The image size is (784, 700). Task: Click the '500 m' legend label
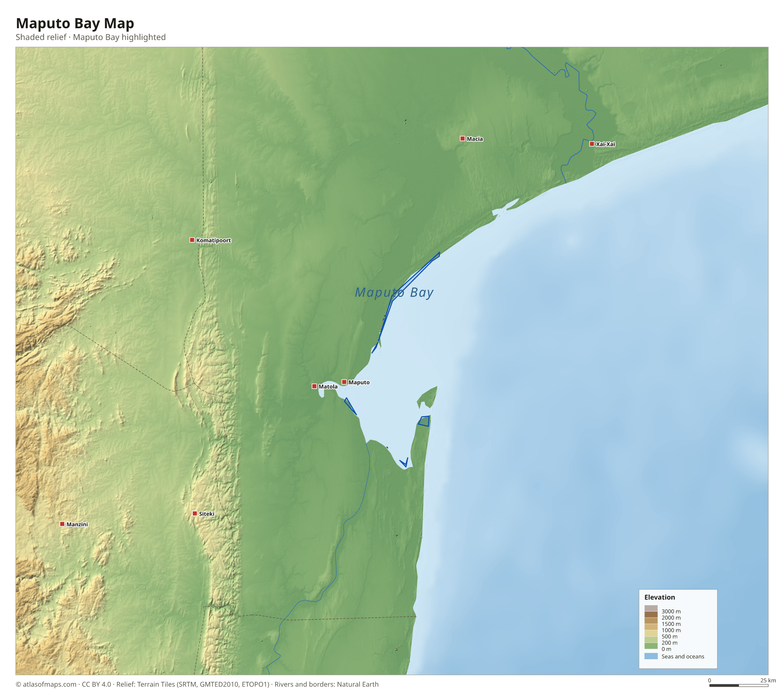pos(670,636)
